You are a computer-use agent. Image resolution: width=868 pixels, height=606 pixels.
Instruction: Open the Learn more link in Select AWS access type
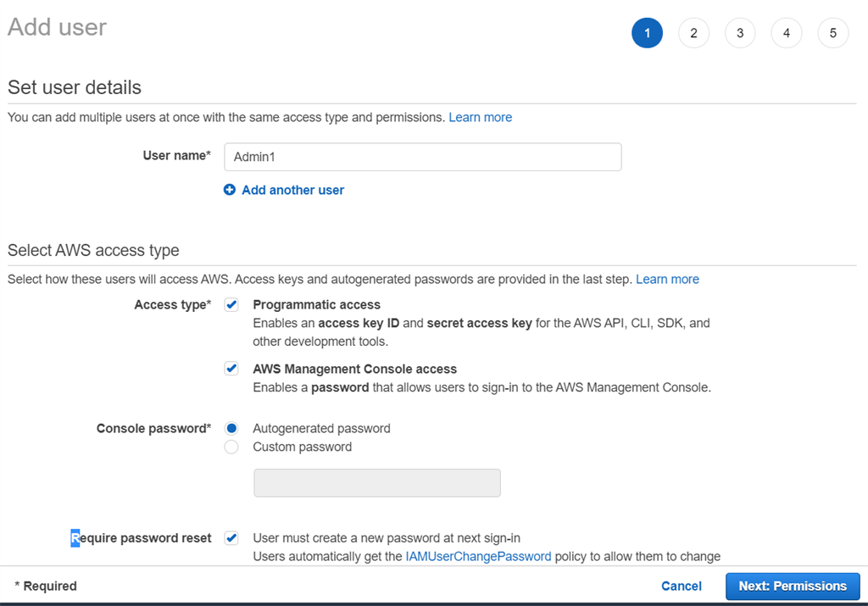point(667,279)
